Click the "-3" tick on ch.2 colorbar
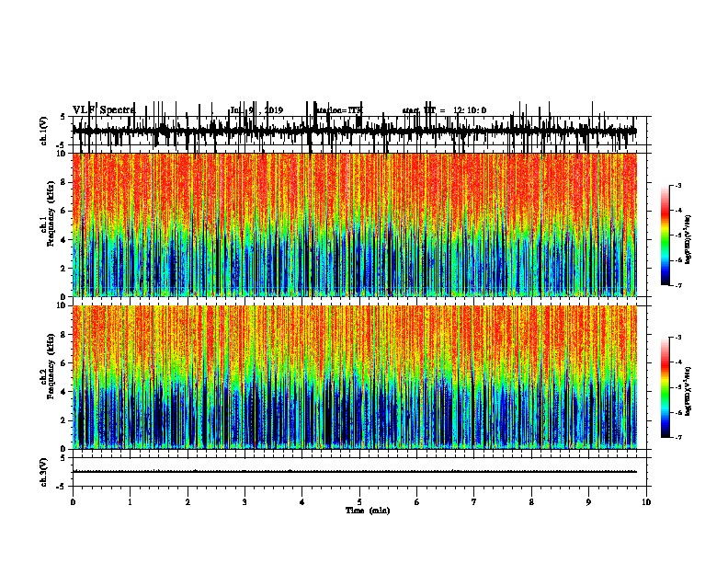This screenshot has height=563, width=728. click(678, 338)
